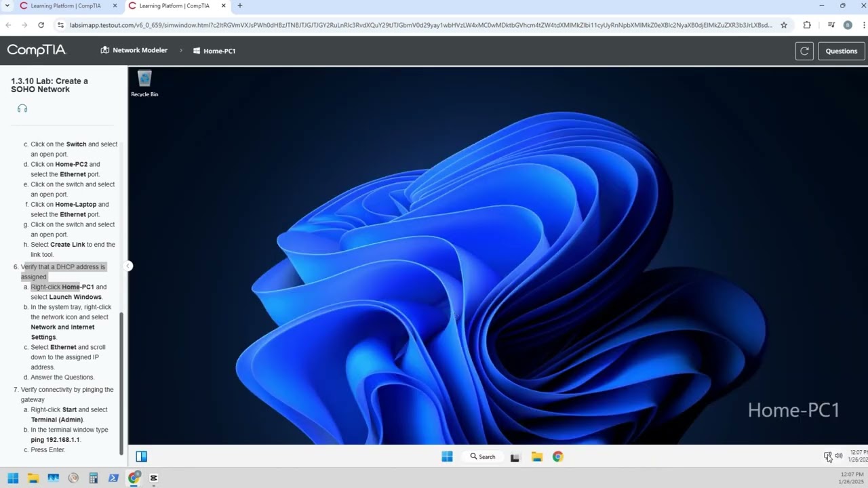The height and width of the screenshot is (488, 868).
Task: Click step c 'Click on the Switch and select an open port'
Action: (x=74, y=149)
